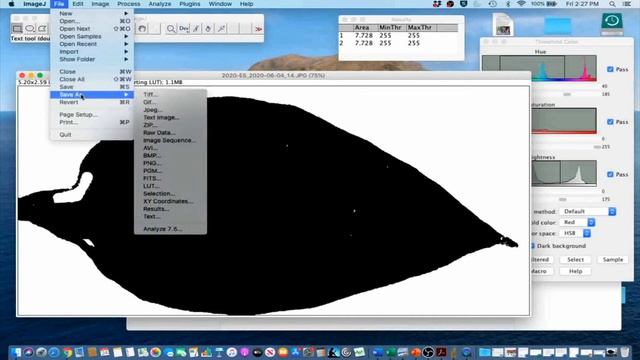Select the Rectangle selection tool
Screen dimensions: 640x360
point(17,29)
